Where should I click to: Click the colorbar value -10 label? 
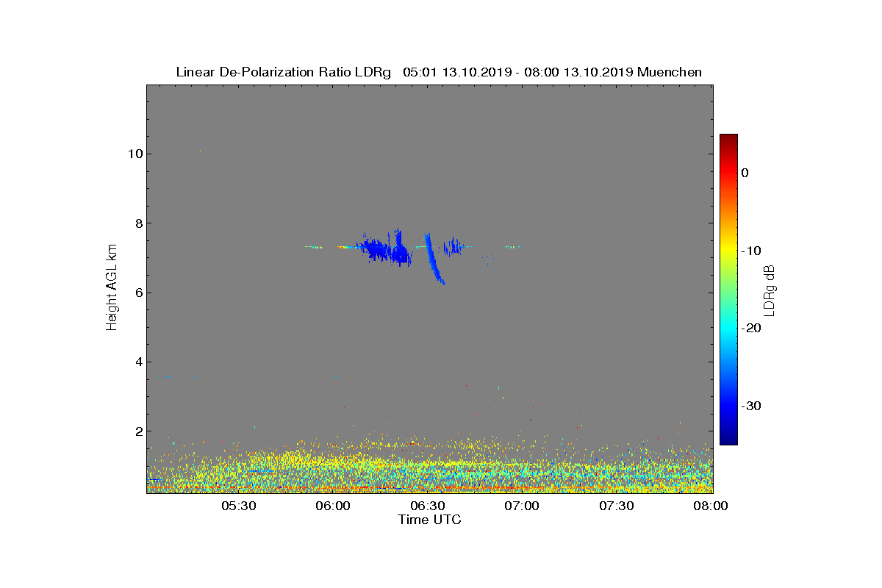(750, 251)
